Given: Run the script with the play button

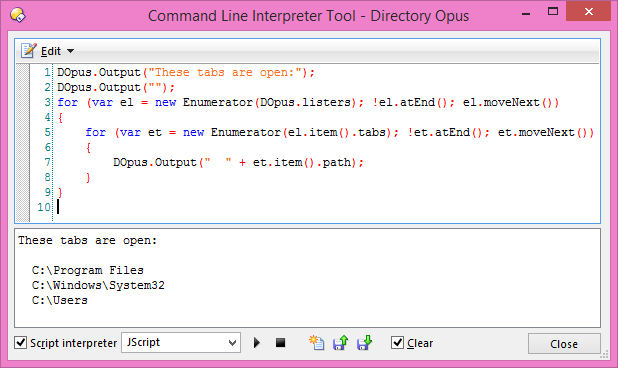Looking at the screenshot, I should 257,342.
